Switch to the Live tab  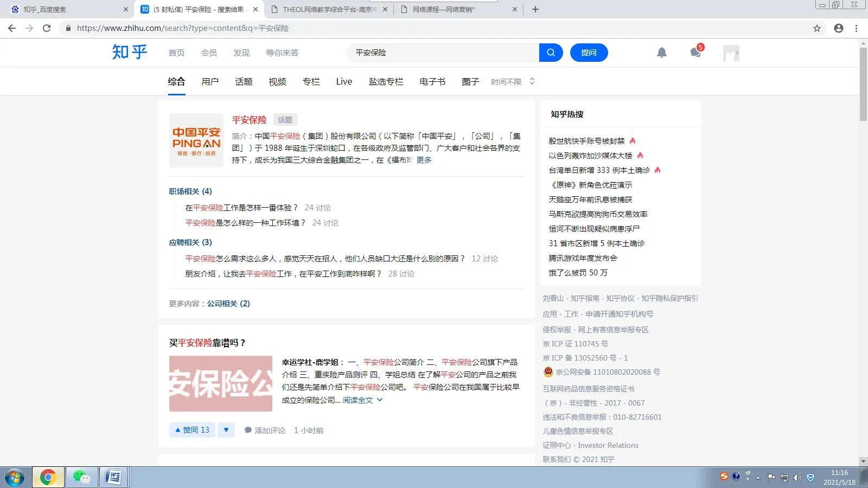(x=344, y=81)
